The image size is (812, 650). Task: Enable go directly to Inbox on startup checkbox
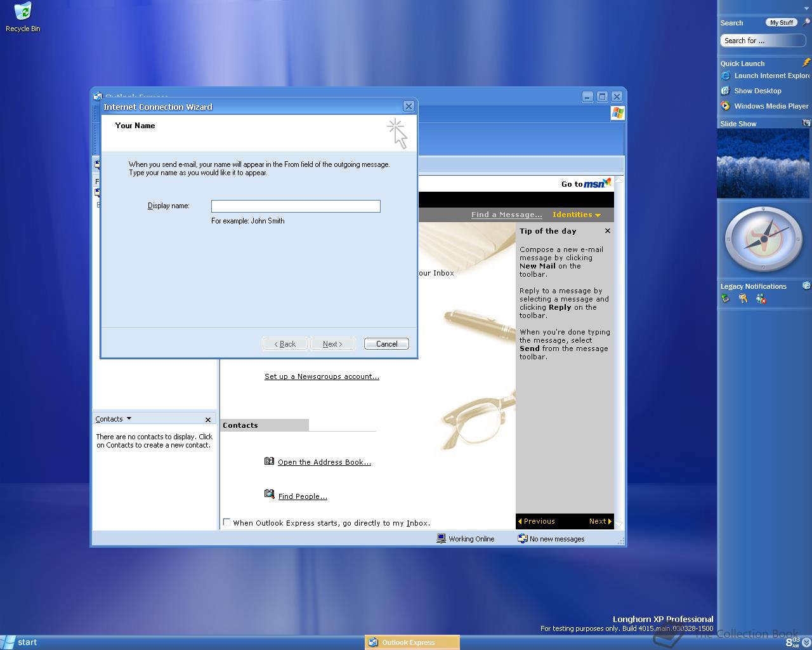226,522
